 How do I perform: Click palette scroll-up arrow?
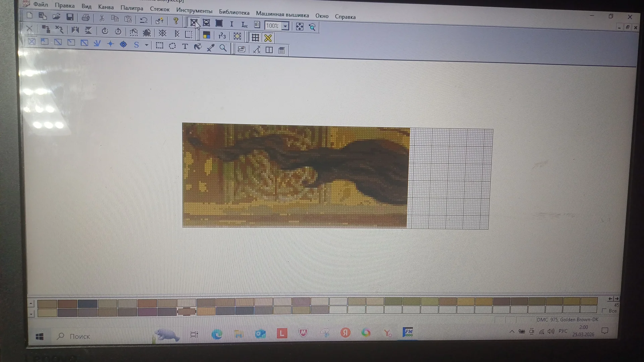[x=31, y=304]
